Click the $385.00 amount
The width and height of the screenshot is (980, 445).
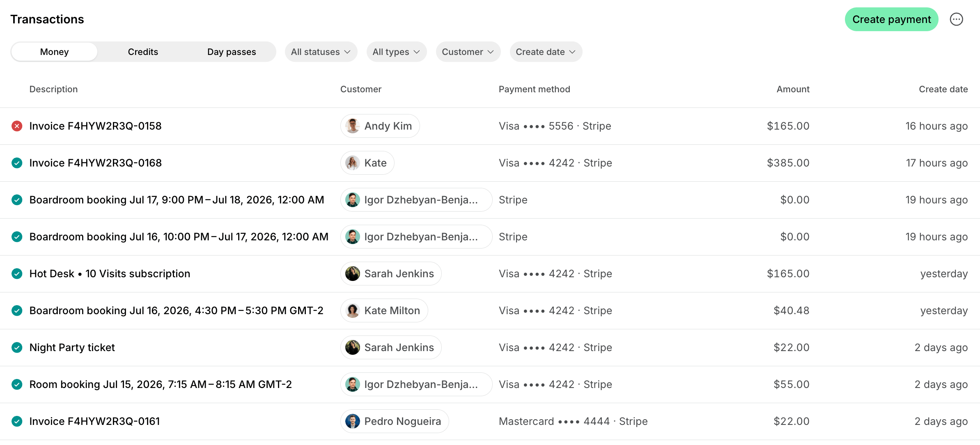788,163
